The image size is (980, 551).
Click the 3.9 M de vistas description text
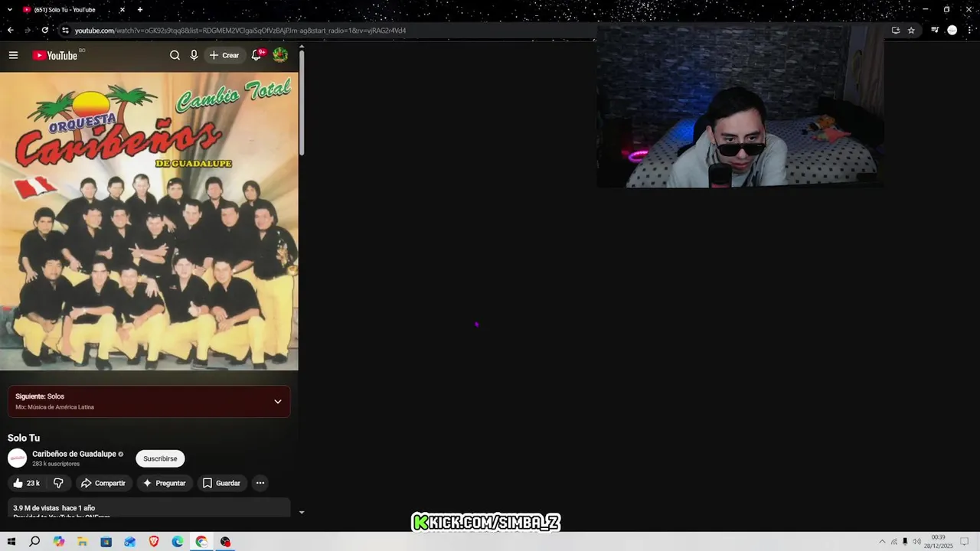click(54, 508)
